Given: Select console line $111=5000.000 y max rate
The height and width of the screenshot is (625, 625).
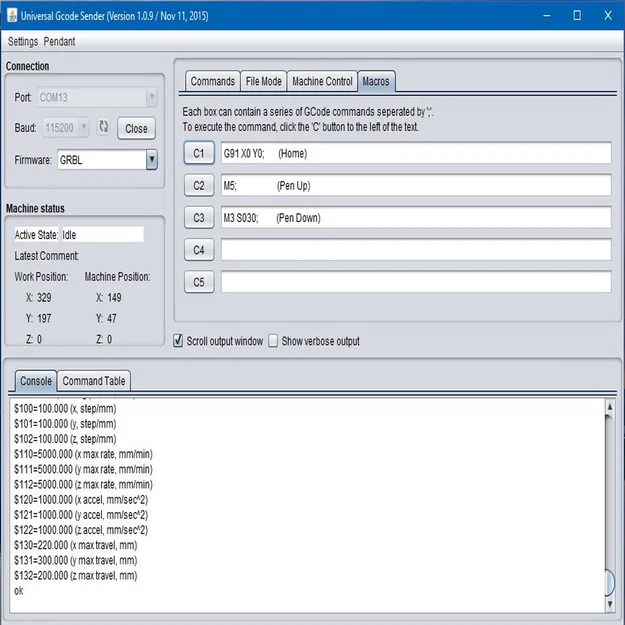Looking at the screenshot, I should coord(83,469).
